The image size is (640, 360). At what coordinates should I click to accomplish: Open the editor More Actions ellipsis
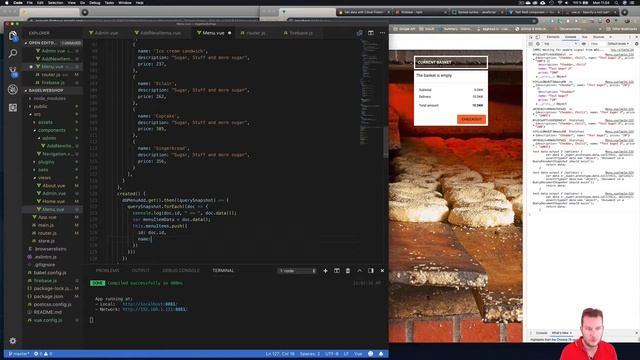(382, 33)
